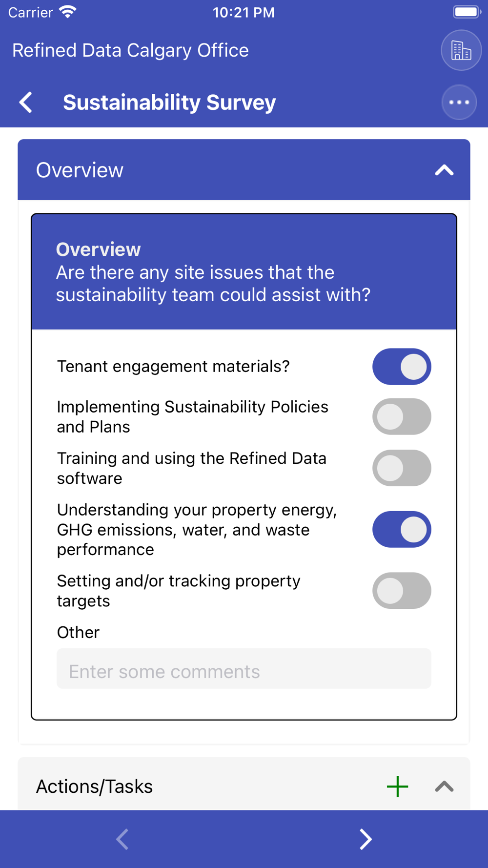488x868 pixels.
Task: Click the Sustainability Survey heading
Action: point(169,103)
